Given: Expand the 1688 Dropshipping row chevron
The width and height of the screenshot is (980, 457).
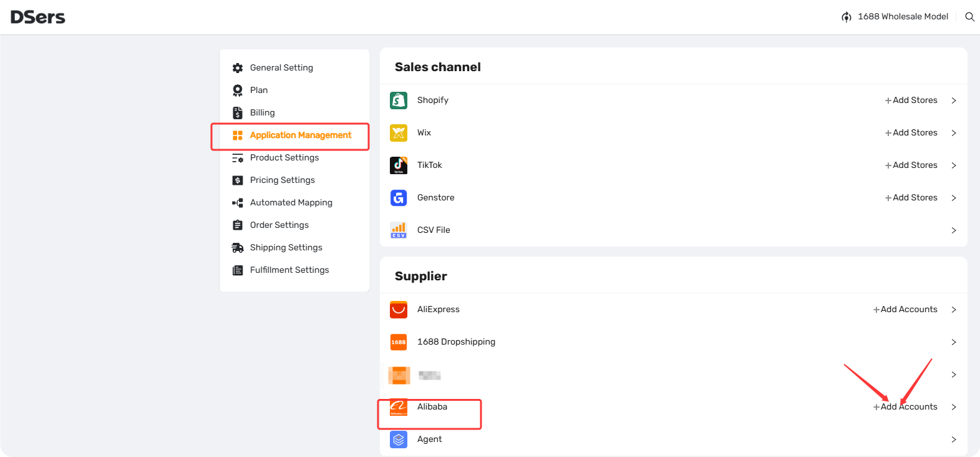Looking at the screenshot, I should tap(954, 342).
